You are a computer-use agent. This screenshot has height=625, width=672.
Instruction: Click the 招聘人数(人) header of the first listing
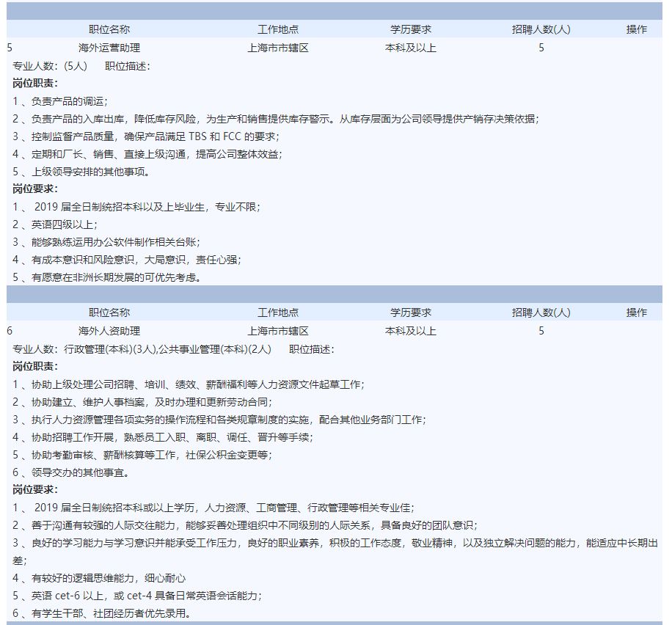(539, 29)
